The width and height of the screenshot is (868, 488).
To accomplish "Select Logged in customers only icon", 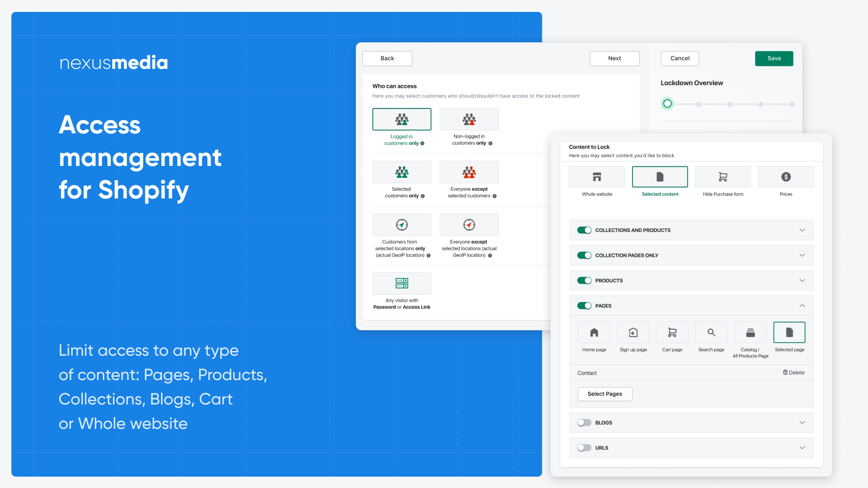I will (402, 119).
